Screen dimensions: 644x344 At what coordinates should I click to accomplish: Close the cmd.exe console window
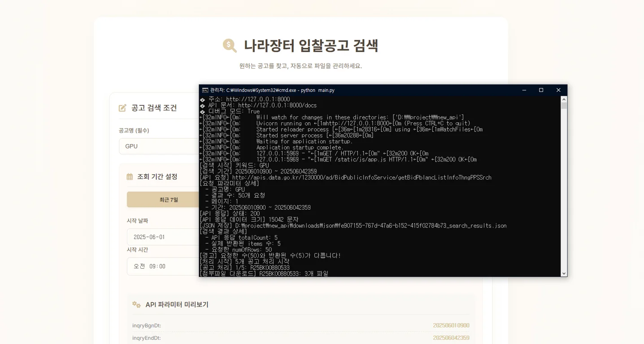pos(558,90)
